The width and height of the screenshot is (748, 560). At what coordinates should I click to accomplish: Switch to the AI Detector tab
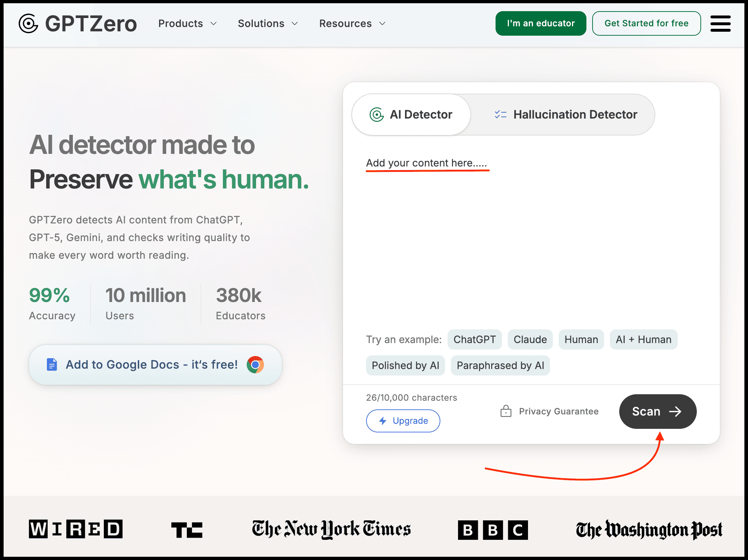pos(411,115)
